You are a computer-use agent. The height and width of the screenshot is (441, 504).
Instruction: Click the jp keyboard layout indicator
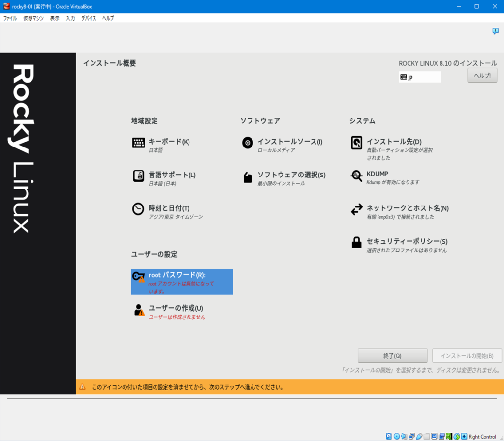(x=420, y=77)
